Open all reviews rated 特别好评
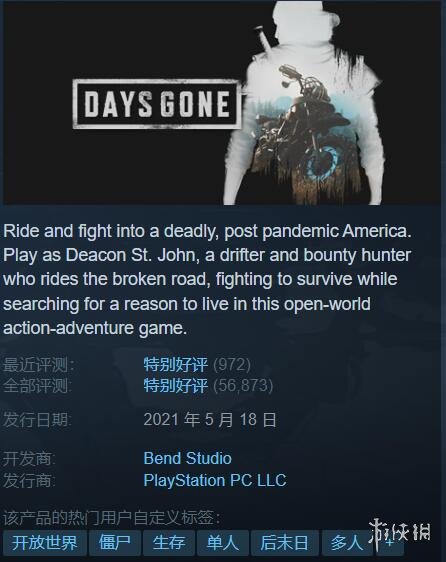 (x=175, y=386)
